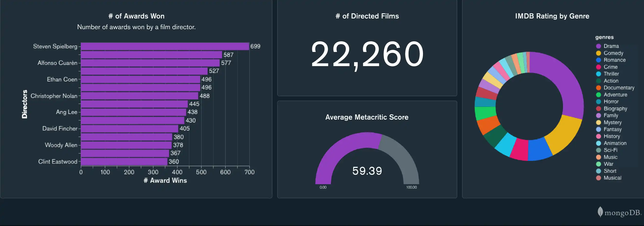Click the blue Romance legend dot

click(599, 60)
